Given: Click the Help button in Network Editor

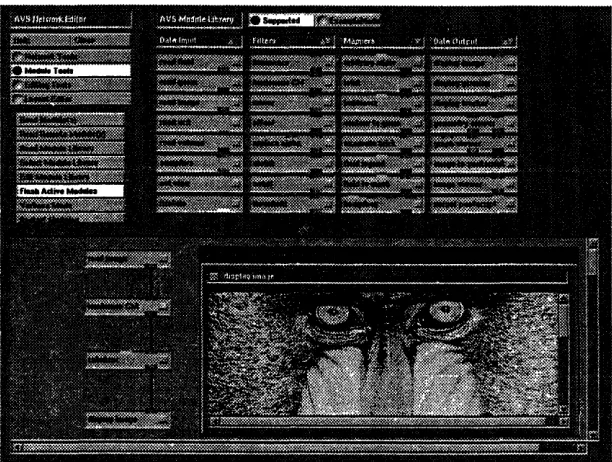Looking at the screenshot, I should (x=41, y=40).
